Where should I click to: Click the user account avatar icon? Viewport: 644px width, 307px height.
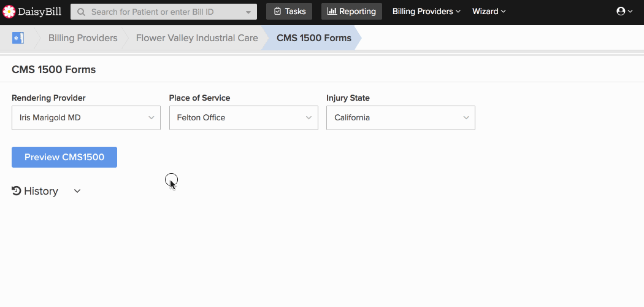click(x=621, y=12)
